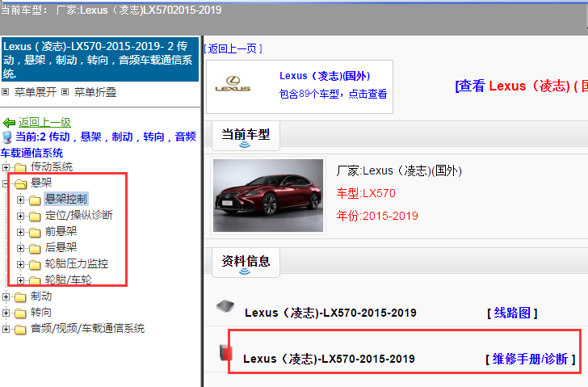This screenshot has width=588, height=387.
Task: Expand the 轮胎/车轮 subfolder
Action: point(21,280)
